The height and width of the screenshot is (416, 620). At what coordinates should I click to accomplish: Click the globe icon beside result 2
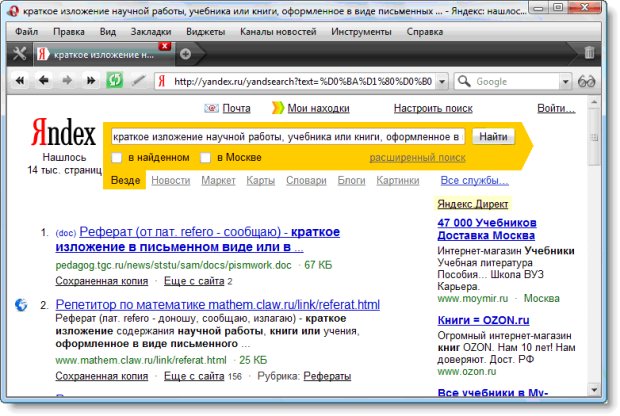(x=21, y=304)
